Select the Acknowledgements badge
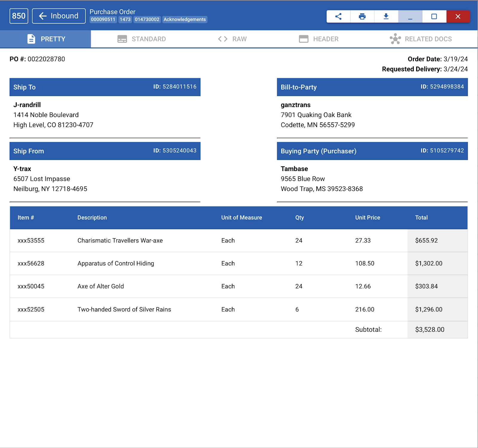Image resolution: width=478 pixels, height=448 pixels. coord(185,19)
